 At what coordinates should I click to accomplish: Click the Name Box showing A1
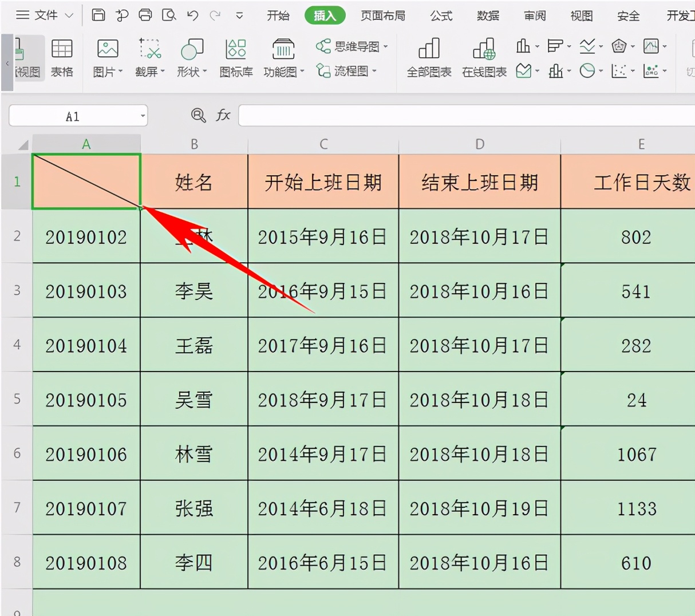(x=73, y=116)
